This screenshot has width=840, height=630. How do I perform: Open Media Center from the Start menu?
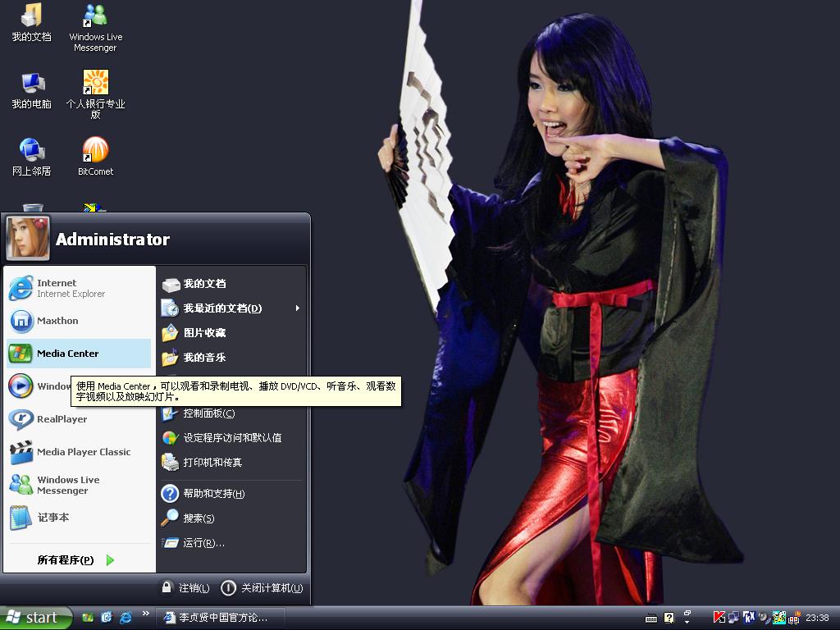tap(67, 354)
